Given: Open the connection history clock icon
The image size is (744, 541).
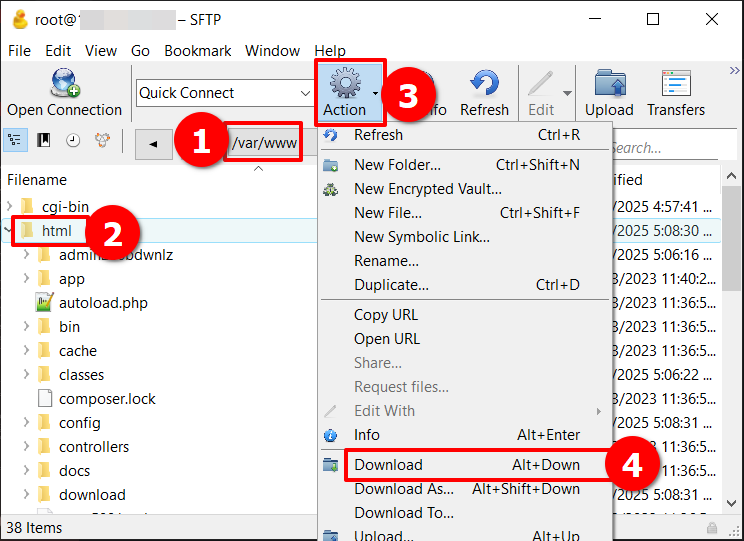Looking at the screenshot, I should 73,140.
